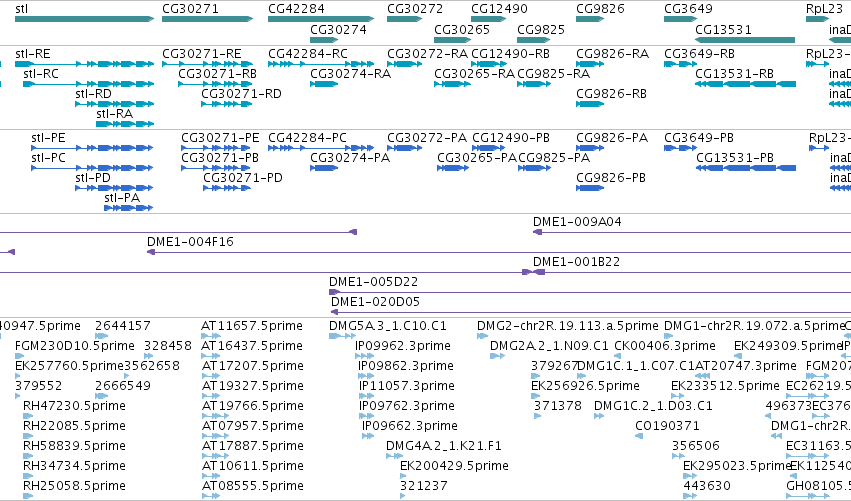This screenshot has width=851, height=501.
Task: Select the DME1-004F16 clone label
Action: point(190,242)
